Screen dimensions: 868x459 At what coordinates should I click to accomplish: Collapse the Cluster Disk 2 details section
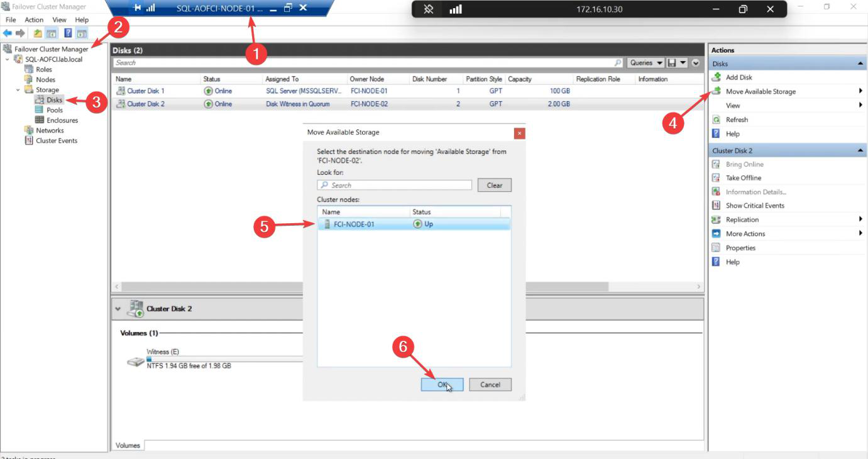pos(118,309)
